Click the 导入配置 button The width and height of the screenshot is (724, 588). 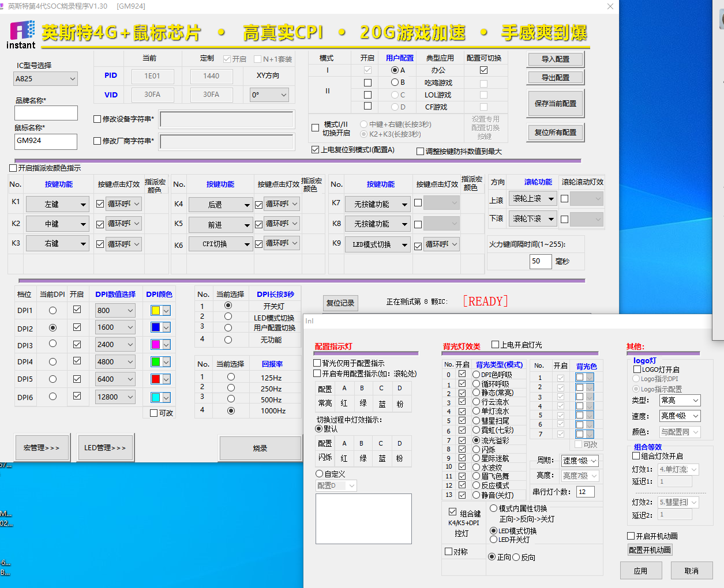[555, 59]
